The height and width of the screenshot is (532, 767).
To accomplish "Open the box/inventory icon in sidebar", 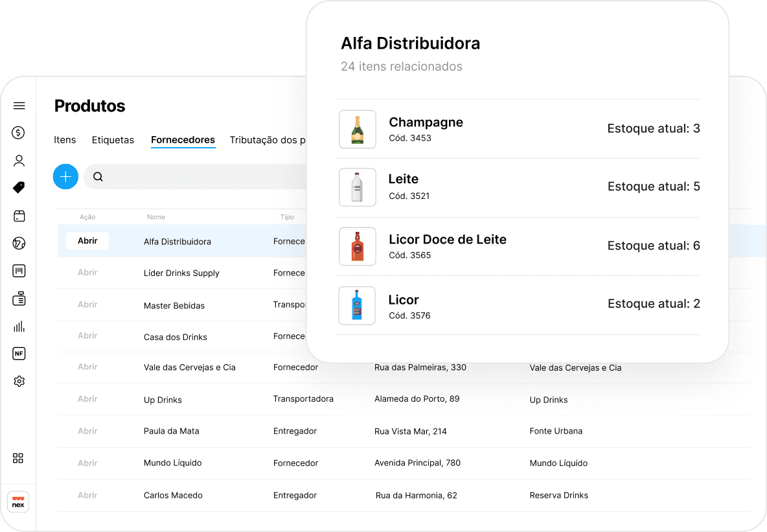I will pyautogui.click(x=19, y=216).
